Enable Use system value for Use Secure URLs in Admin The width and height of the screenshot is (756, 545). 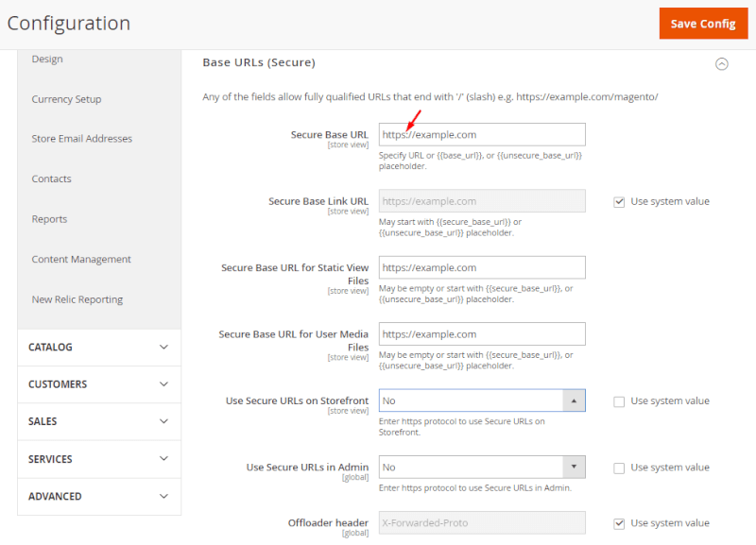pos(619,467)
